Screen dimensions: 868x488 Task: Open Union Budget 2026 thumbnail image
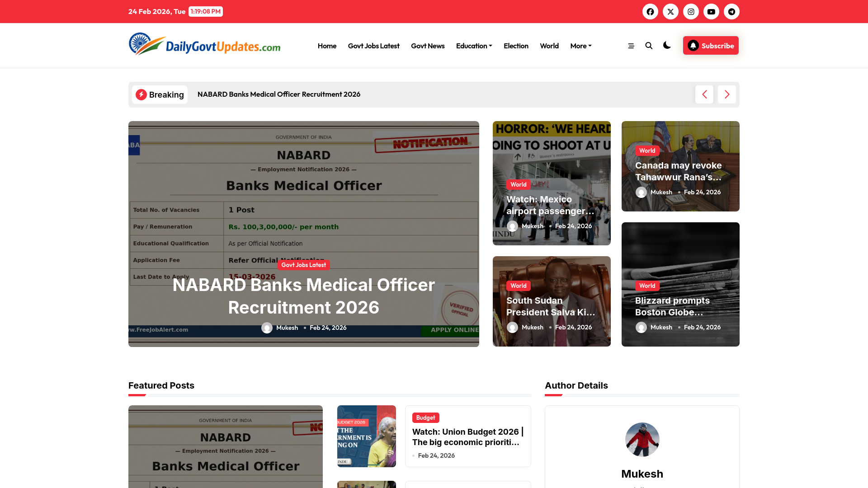point(367,436)
